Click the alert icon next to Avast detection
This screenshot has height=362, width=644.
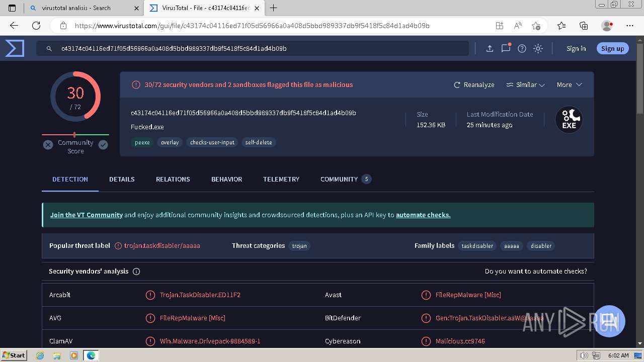[426, 295]
